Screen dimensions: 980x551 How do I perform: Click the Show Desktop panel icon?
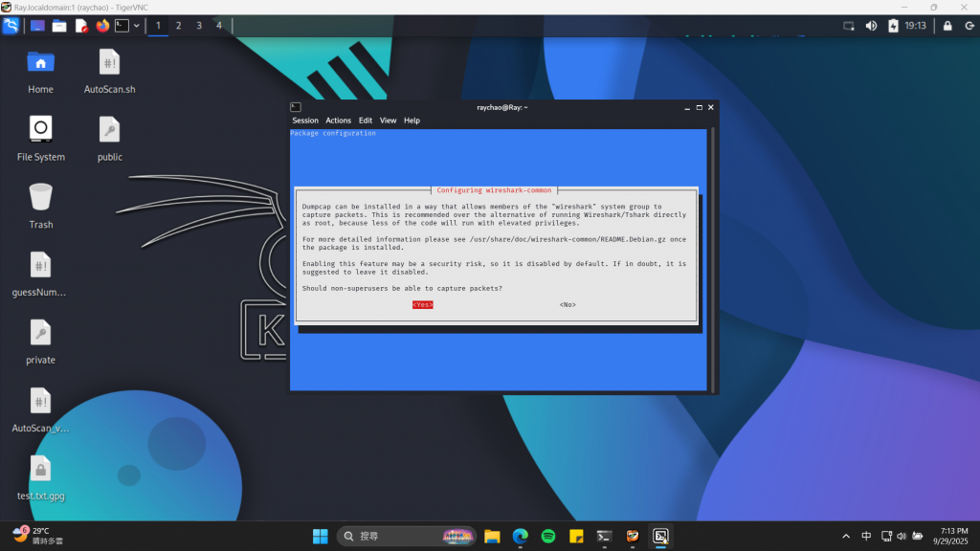(37, 26)
